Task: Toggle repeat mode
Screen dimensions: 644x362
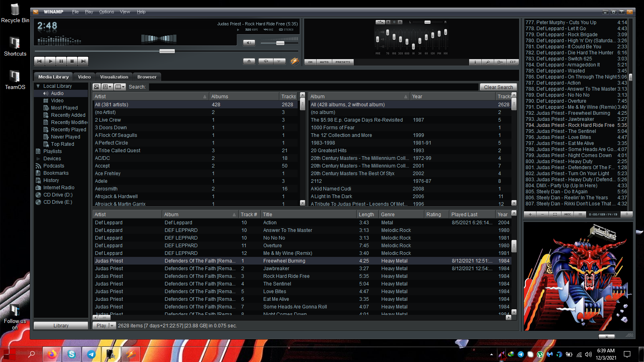Action: 280,61
